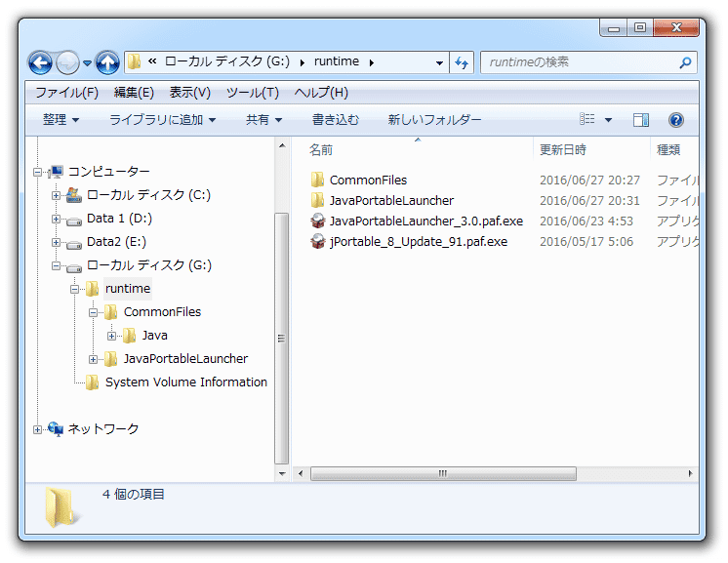
Task: Click date 2016/06/27 20:27
Action: pyautogui.click(x=589, y=181)
